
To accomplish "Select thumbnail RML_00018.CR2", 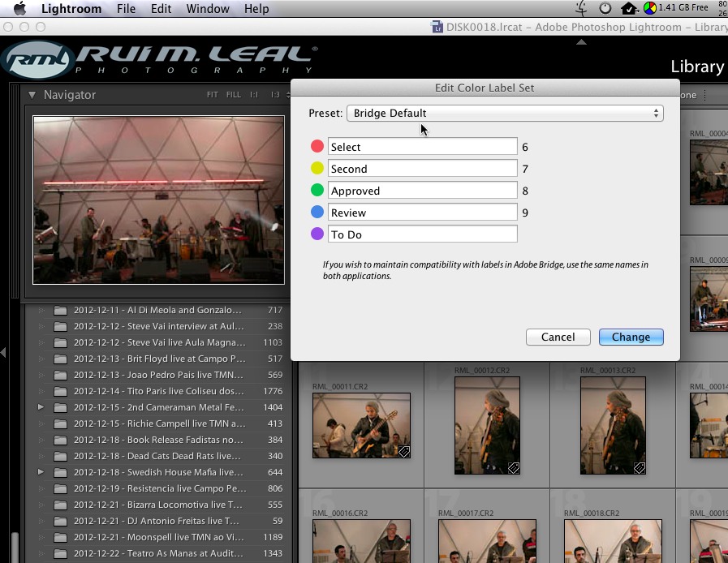I will (x=613, y=541).
